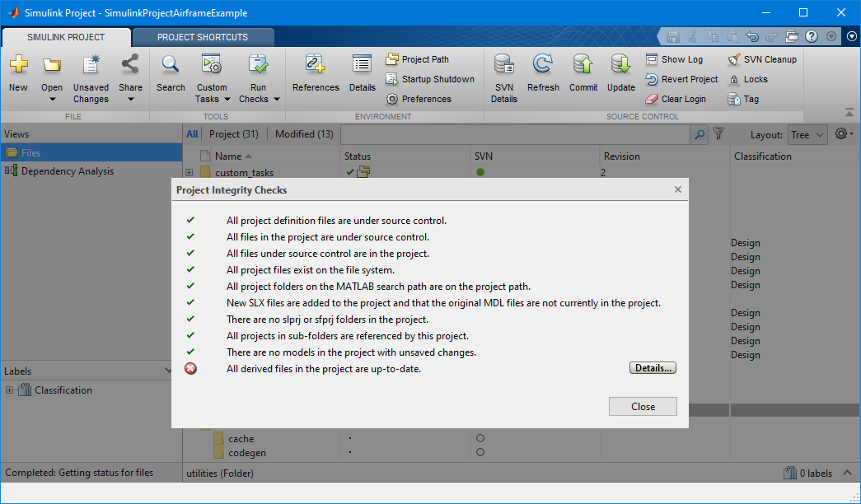Click the 0 labels indicator
This screenshot has height=504, width=861.
(808, 473)
